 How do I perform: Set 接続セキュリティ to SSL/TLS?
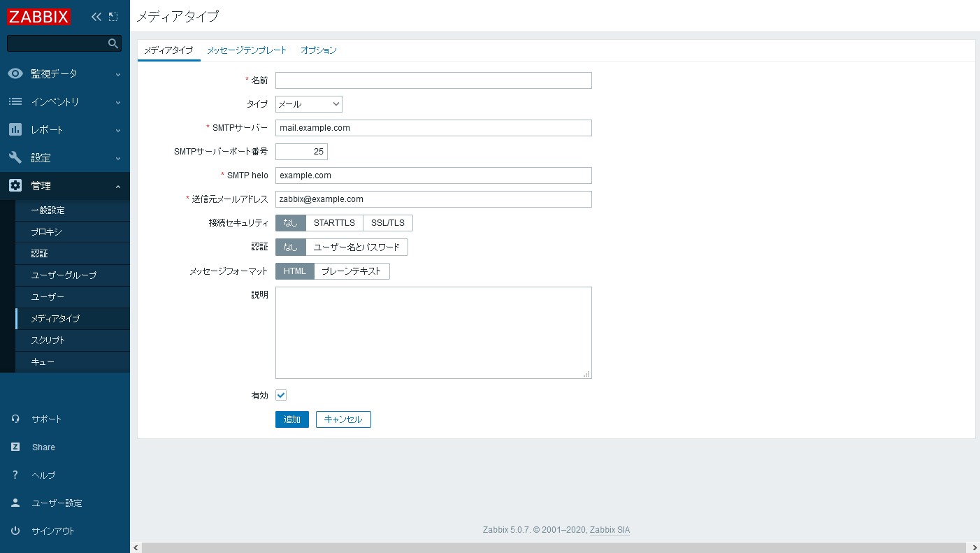[x=388, y=223]
